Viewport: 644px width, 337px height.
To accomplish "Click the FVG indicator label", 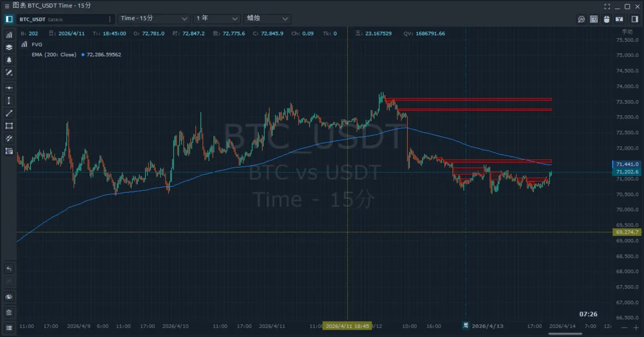I will pos(37,44).
